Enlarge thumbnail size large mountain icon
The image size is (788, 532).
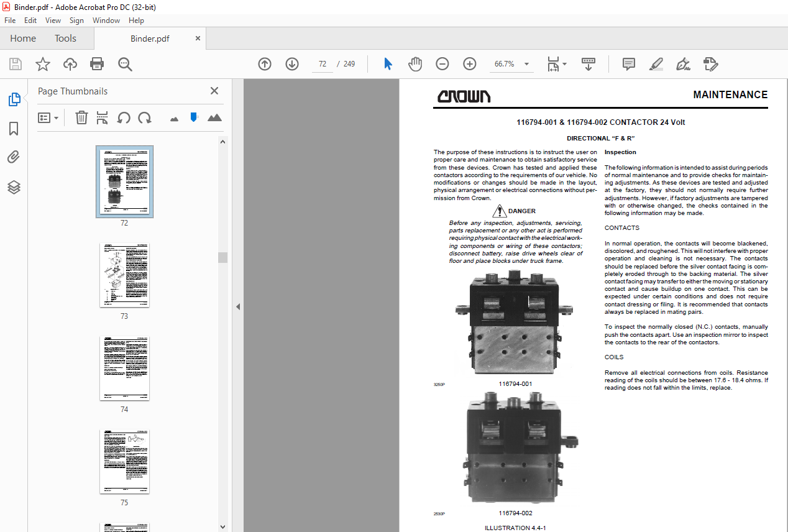tap(214, 117)
